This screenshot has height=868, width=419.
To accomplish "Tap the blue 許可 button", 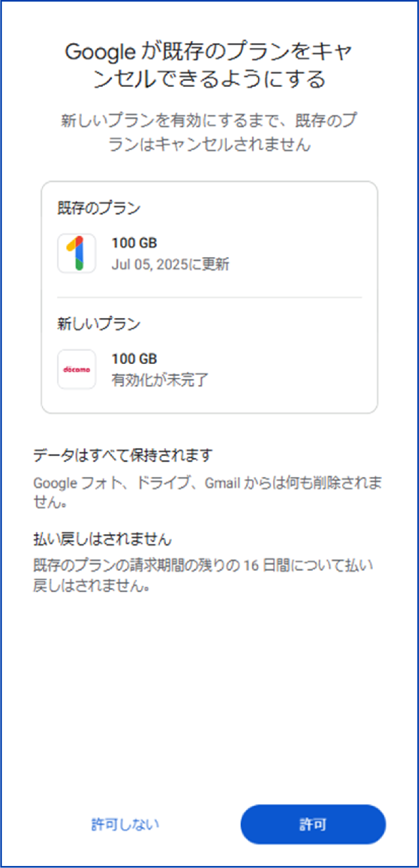I will pos(313,824).
